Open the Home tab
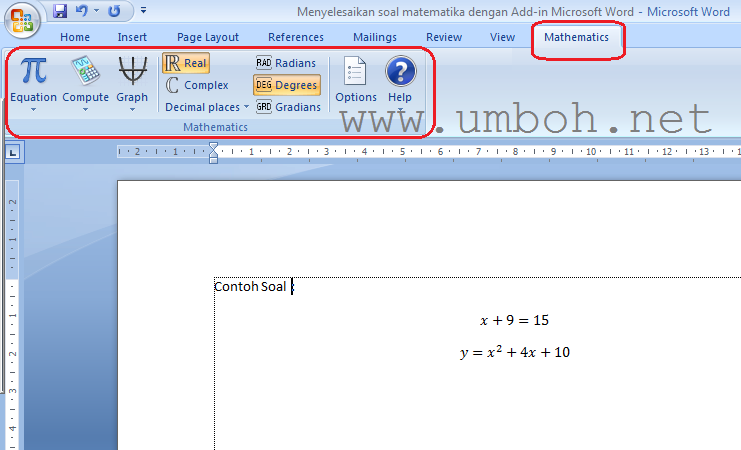Screen dimensions: 741x450 [75, 37]
